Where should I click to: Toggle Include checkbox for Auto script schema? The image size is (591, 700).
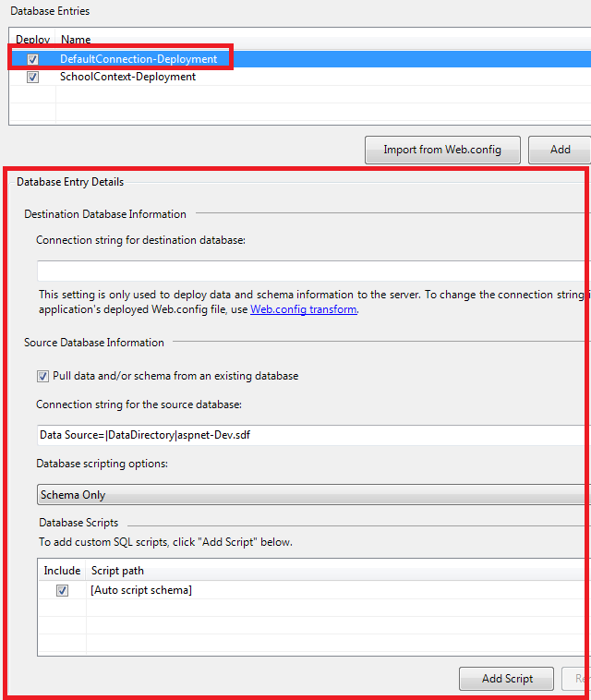(62, 590)
